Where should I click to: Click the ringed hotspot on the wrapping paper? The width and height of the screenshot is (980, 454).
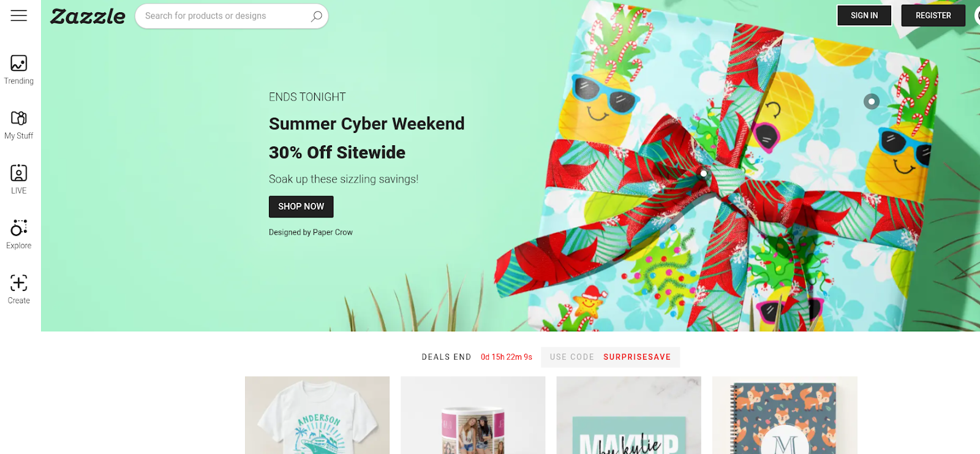(x=872, y=102)
